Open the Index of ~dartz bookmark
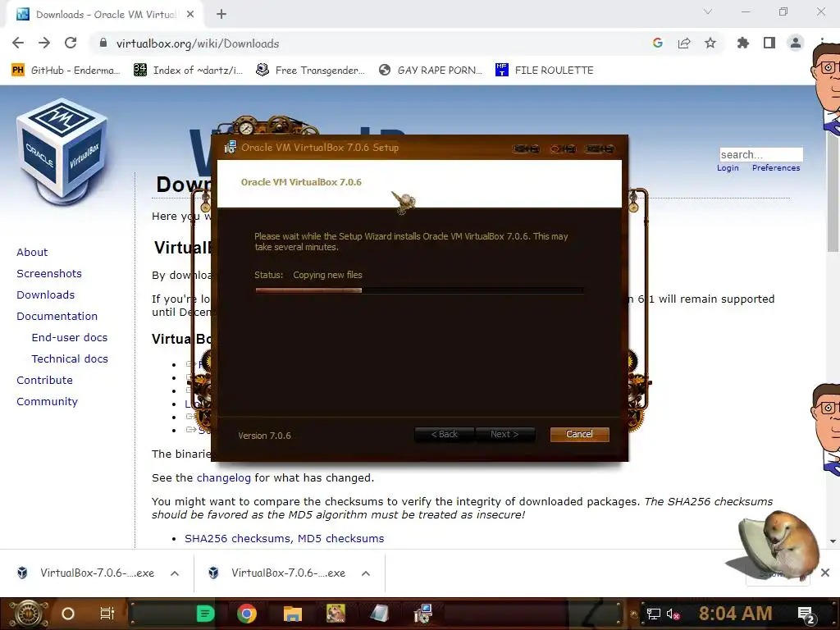Screen dimensions: 840x630 click(x=188, y=71)
